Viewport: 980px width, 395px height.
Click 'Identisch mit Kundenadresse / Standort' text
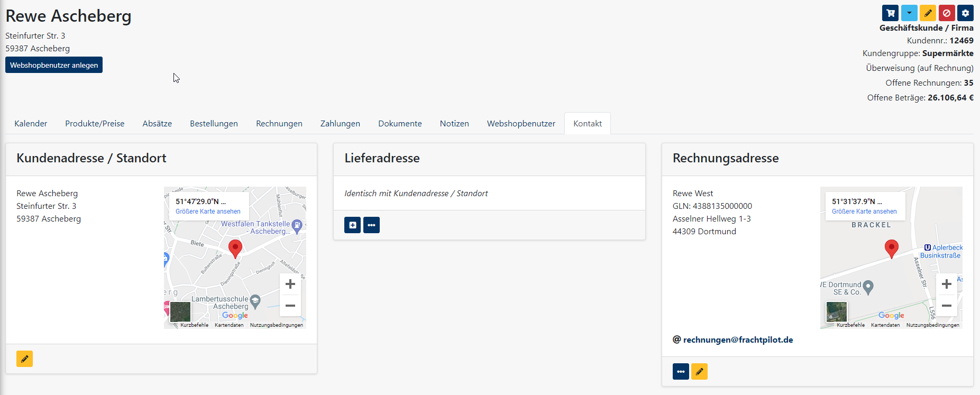point(416,194)
